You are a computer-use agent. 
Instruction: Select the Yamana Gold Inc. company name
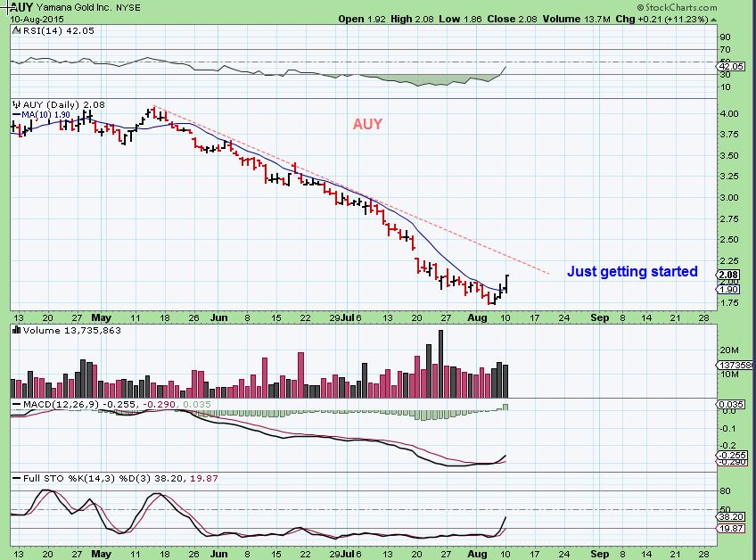(74, 8)
